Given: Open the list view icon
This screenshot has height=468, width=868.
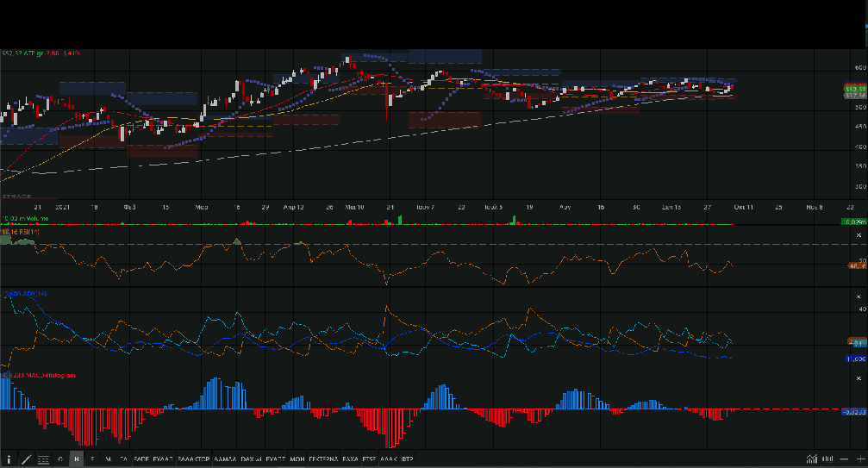Looking at the screenshot, I should click(43, 459).
